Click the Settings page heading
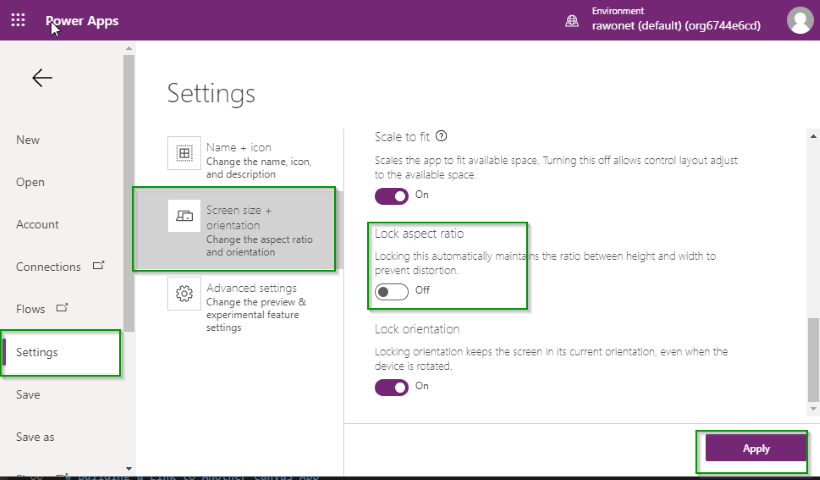The image size is (820, 480). tap(211, 94)
